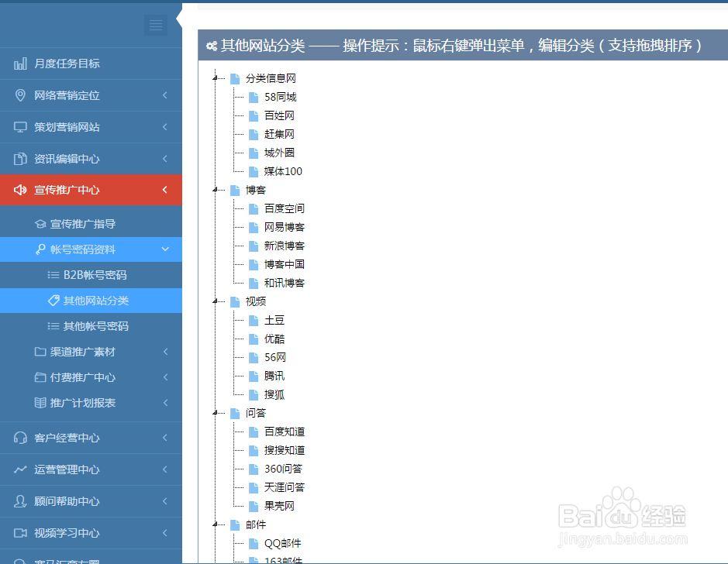728x564 pixels.
Task: Open 运营管理中心 menu section
Action: coord(91,469)
